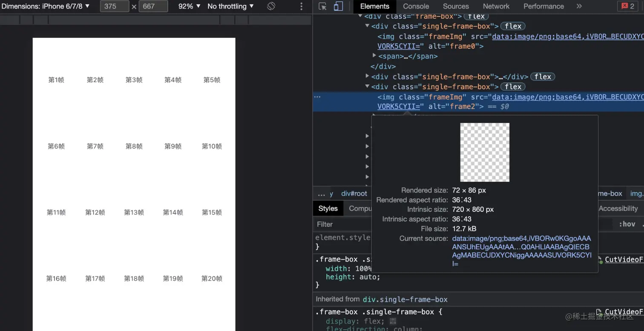Open the device toolbar three-dot options menu
This screenshot has height=331, width=644.
coord(302,6)
